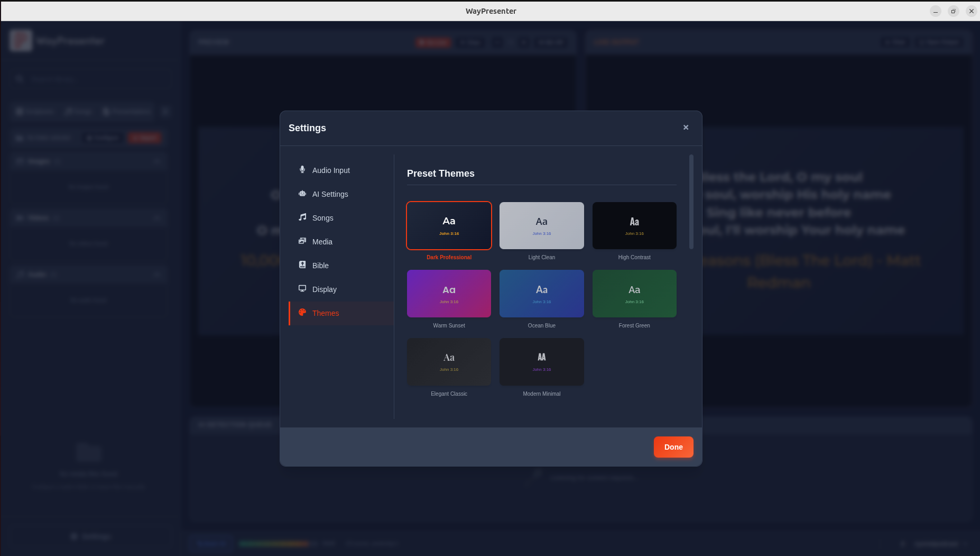Select the Ocean Blue theme swatch
Image resolution: width=980 pixels, height=556 pixels.
point(541,294)
